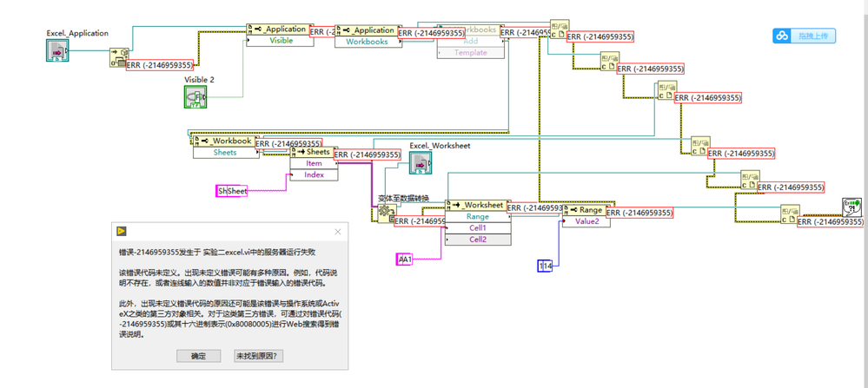
Task: Click ERR probe beside Automation Open node
Action: tap(160, 64)
